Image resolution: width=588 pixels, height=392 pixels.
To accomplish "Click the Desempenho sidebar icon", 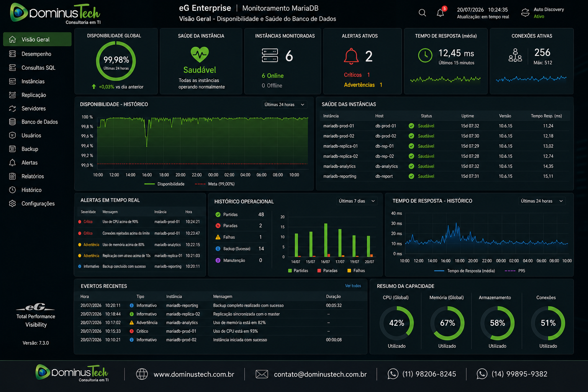I will point(12,54).
